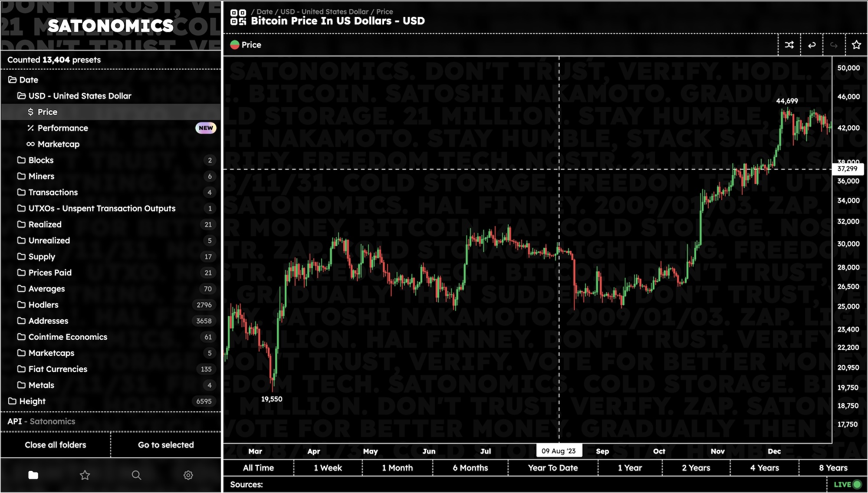Click the Price series color dot
868x493 pixels.
pos(235,45)
